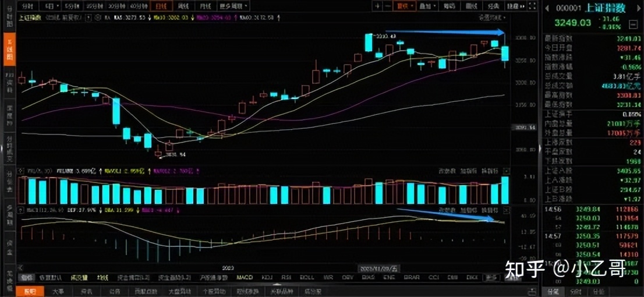Open the 新闻 bottom tab

pos(30,292)
